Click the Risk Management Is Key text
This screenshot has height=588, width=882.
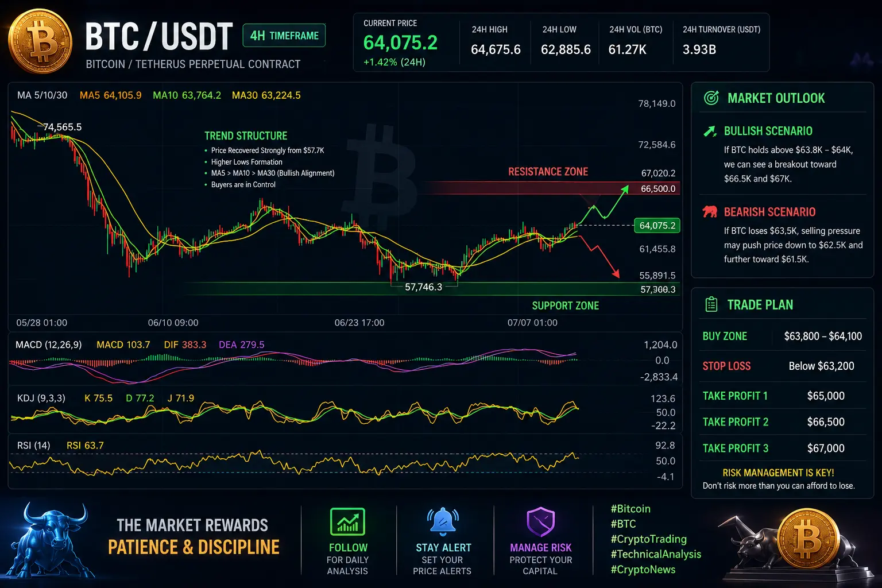[x=778, y=473]
